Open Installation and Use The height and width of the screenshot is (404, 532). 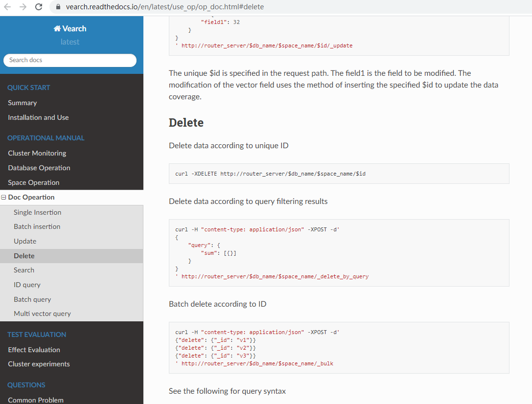pyautogui.click(x=38, y=117)
